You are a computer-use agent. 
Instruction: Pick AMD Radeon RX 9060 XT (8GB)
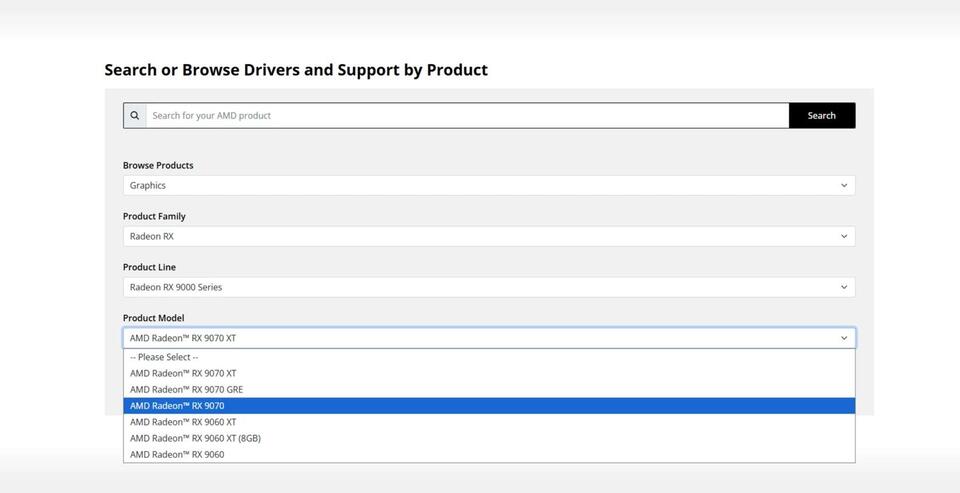tap(489, 438)
